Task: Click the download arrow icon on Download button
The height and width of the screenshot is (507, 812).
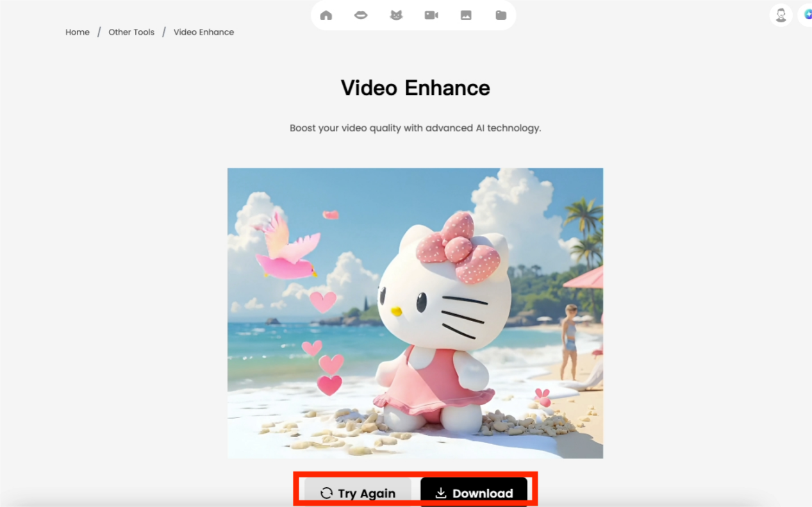Action: (440, 493)
